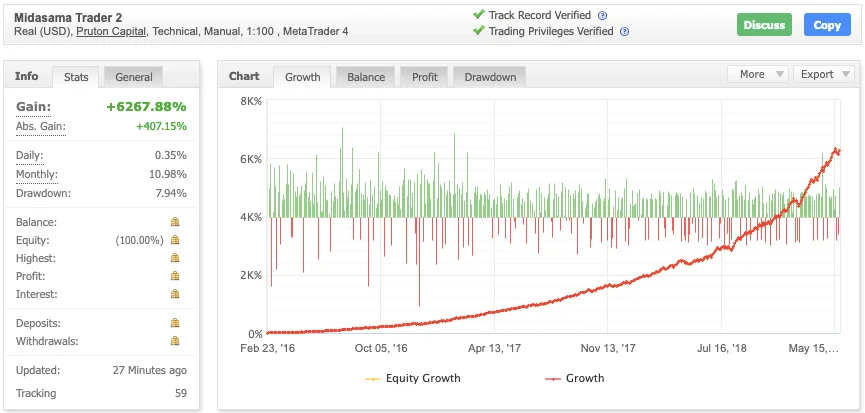865x413 pixels.
Task: Click the Abs. Gain label
Action: [40, 127]
